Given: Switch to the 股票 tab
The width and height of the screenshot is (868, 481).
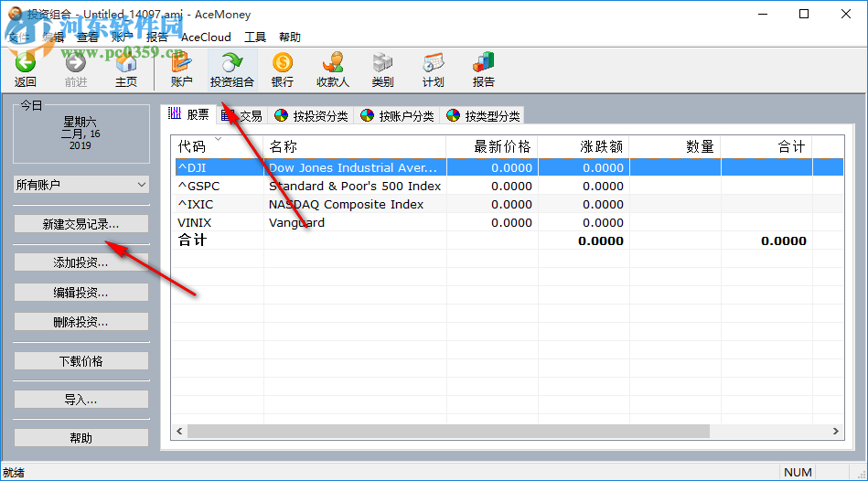Looking at the screenshot, I should 189,114.
